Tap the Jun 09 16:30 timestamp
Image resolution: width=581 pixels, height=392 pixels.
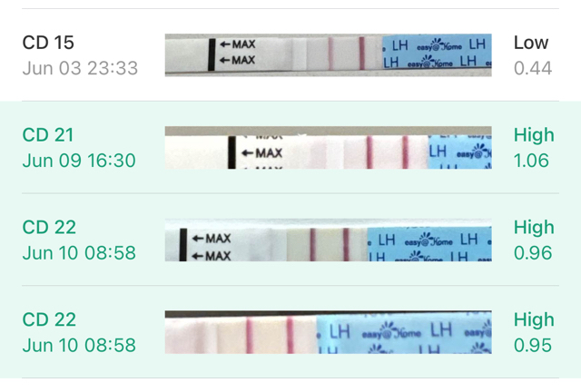click(x=79, y=161)
